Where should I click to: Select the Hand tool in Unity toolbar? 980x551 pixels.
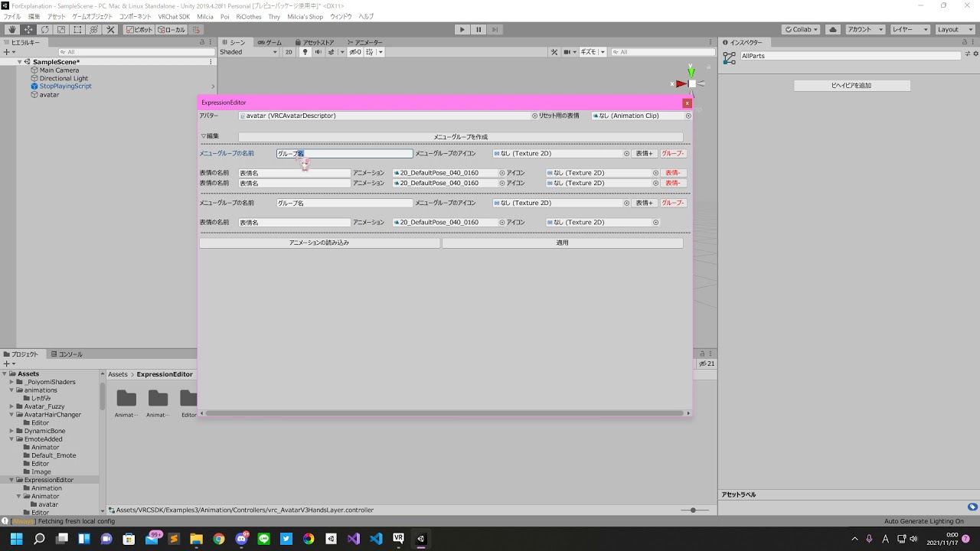pos(11,30)
